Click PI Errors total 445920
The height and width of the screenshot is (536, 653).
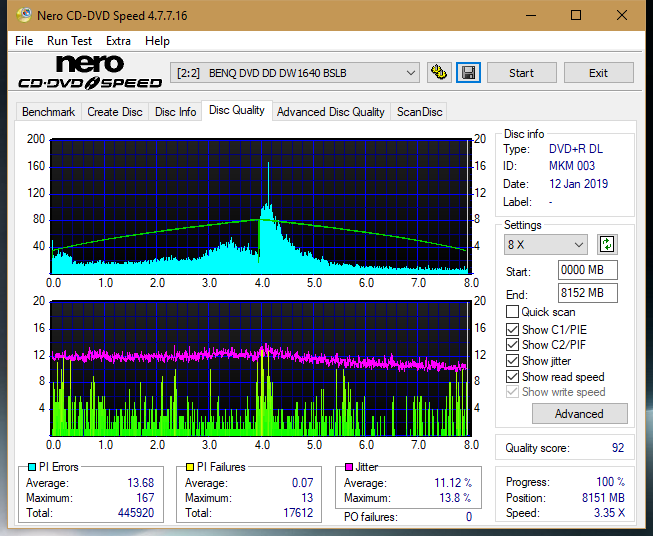[x=136, y=513]
